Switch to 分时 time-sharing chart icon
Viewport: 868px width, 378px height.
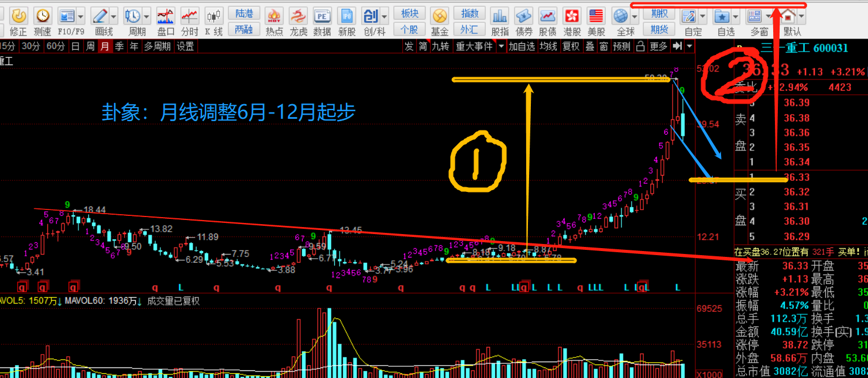click(190, 16)
